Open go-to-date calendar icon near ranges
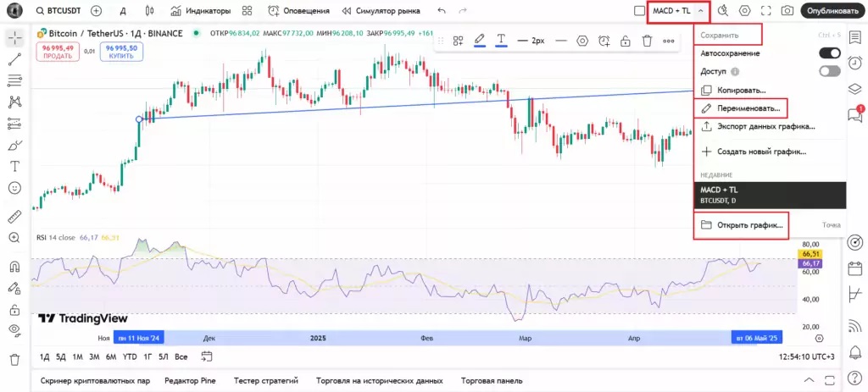 tap(207, 356)
